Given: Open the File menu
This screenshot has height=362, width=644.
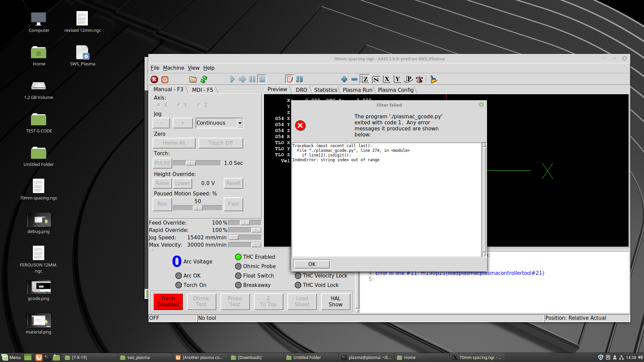Looking at the screenshot, I should tap(155, 68).
